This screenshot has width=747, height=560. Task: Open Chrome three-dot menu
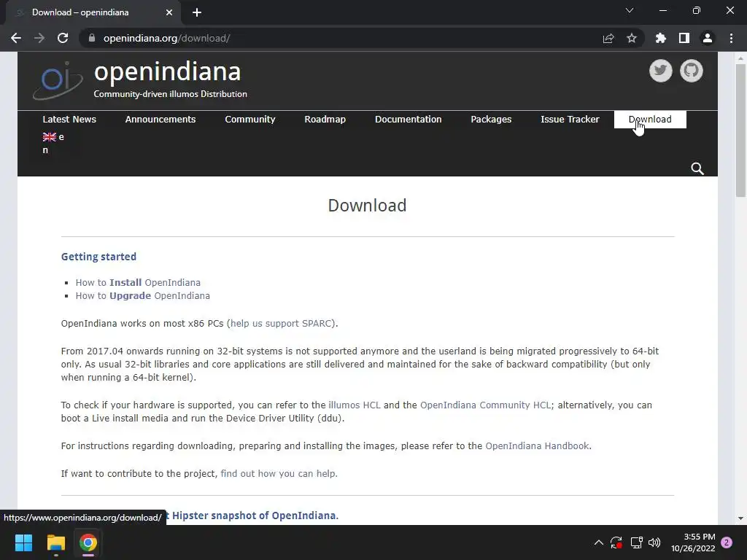(731, 38)
